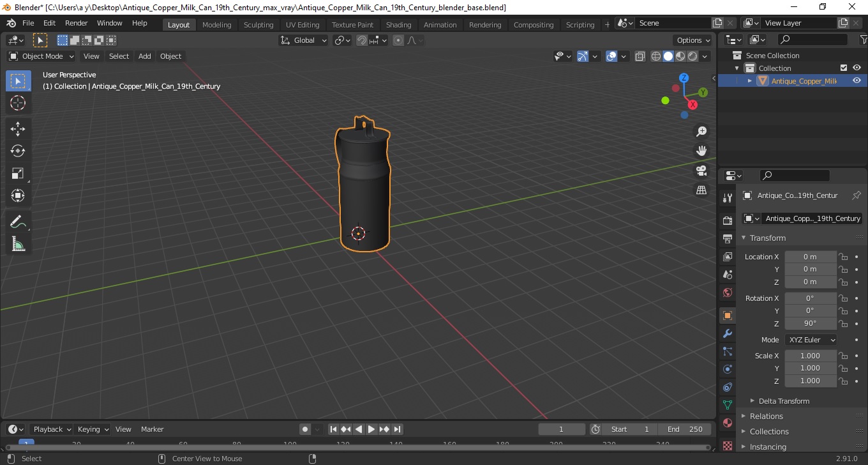Open the Particles properties tab
Viewport: 868px width, 465px height.
728,351
